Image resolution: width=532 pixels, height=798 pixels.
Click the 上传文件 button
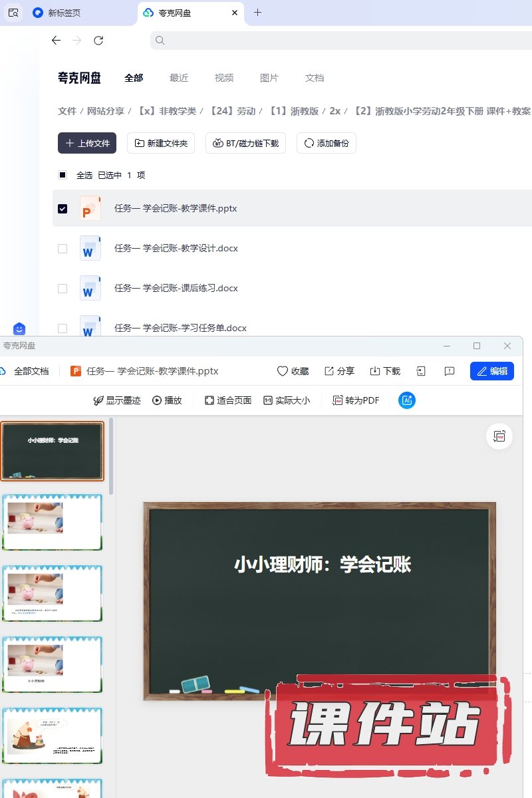coord(87,143)
